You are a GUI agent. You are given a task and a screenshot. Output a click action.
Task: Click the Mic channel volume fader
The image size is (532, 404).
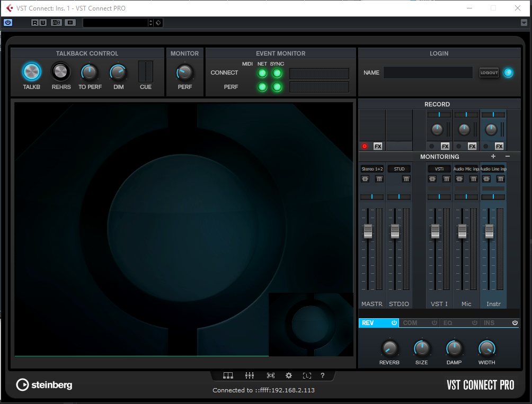(x=462, y=231)
